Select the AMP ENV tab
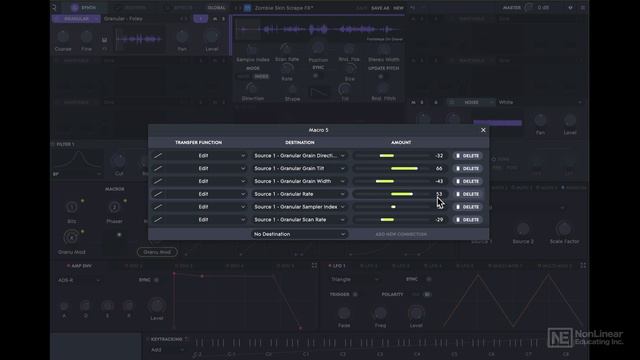The width and height of the screenshot is (640, 360). [x=79, y=266]
